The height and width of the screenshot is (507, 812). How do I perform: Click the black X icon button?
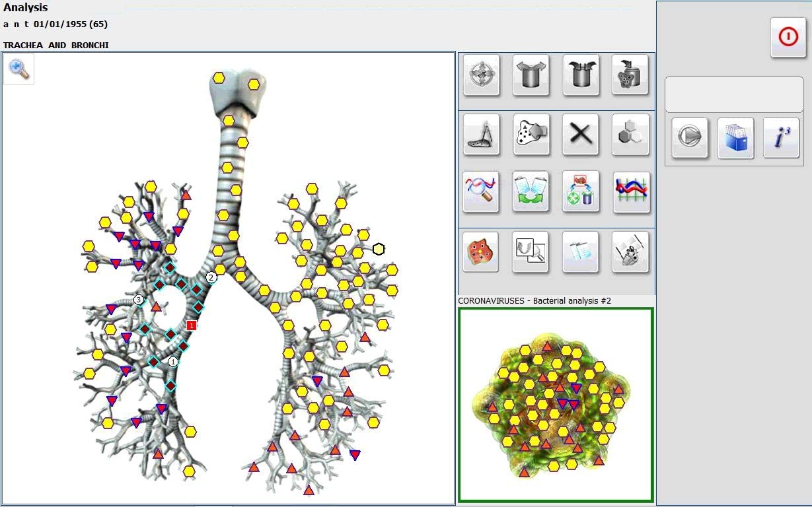click(x=581, y=135)
